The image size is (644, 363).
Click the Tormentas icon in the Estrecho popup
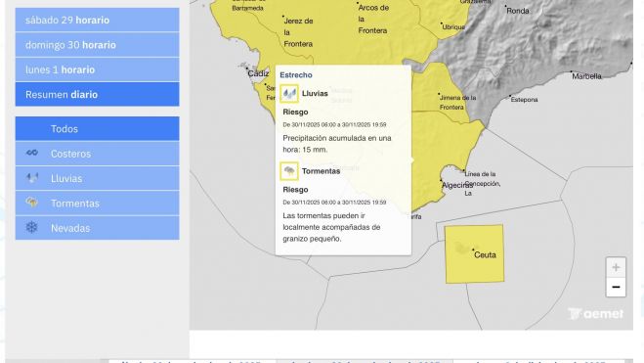(x=289, y=171)
